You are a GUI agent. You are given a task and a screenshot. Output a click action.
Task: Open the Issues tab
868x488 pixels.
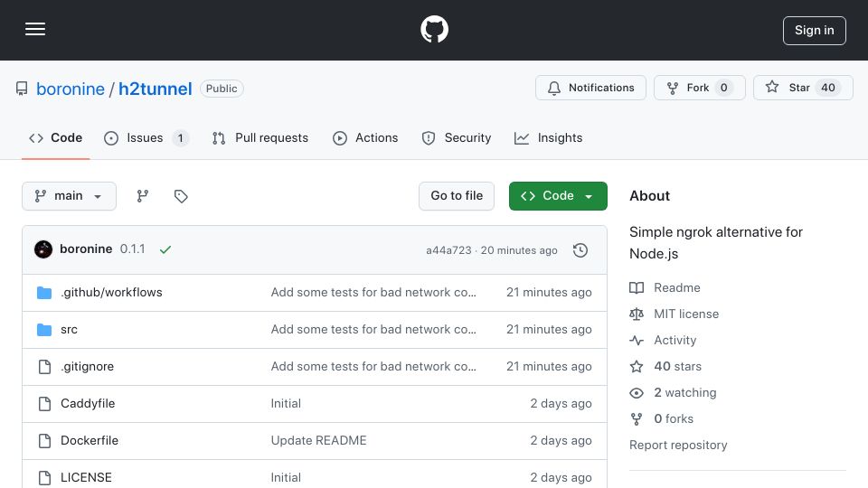point(146,137)
